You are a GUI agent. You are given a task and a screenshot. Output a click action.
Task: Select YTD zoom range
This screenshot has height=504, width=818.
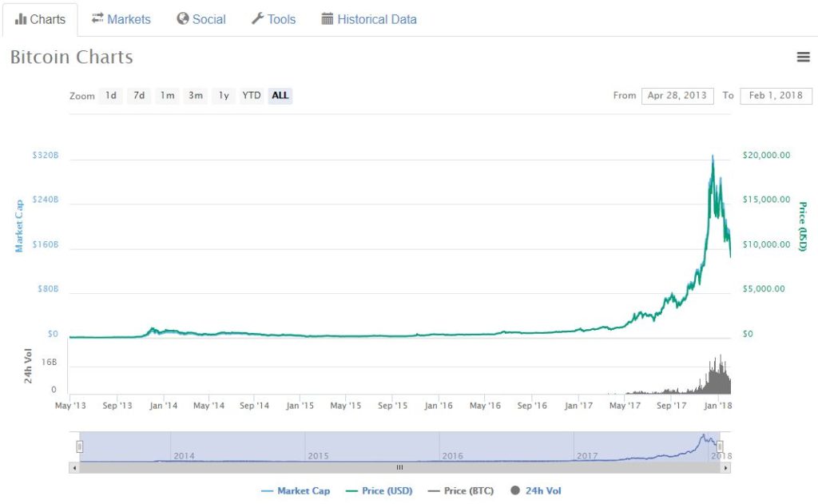tap(252, 96)
